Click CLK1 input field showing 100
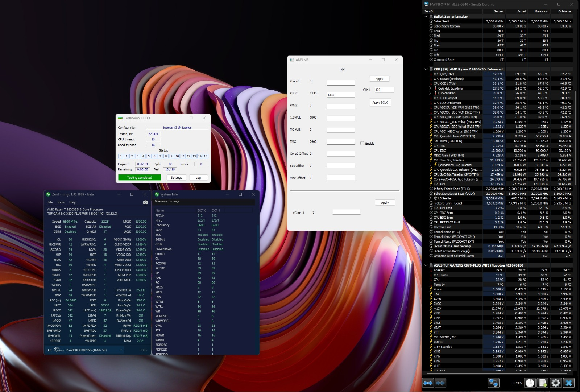 [384, 90]
